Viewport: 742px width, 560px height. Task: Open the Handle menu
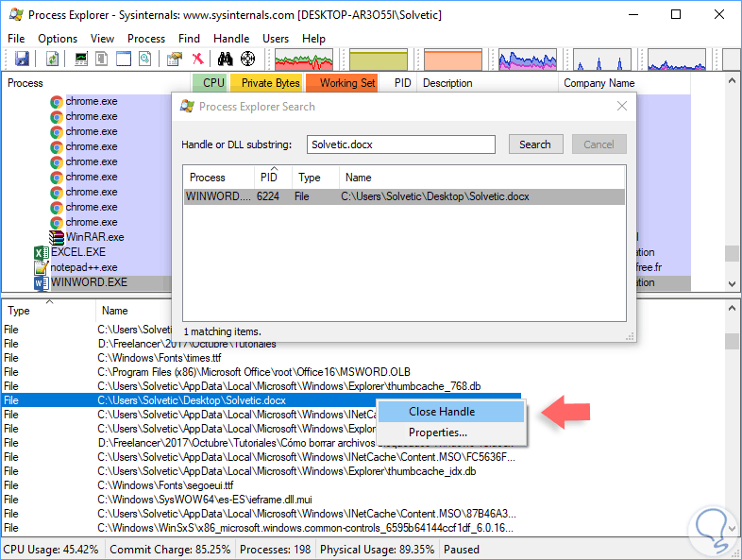pos(231,39)
